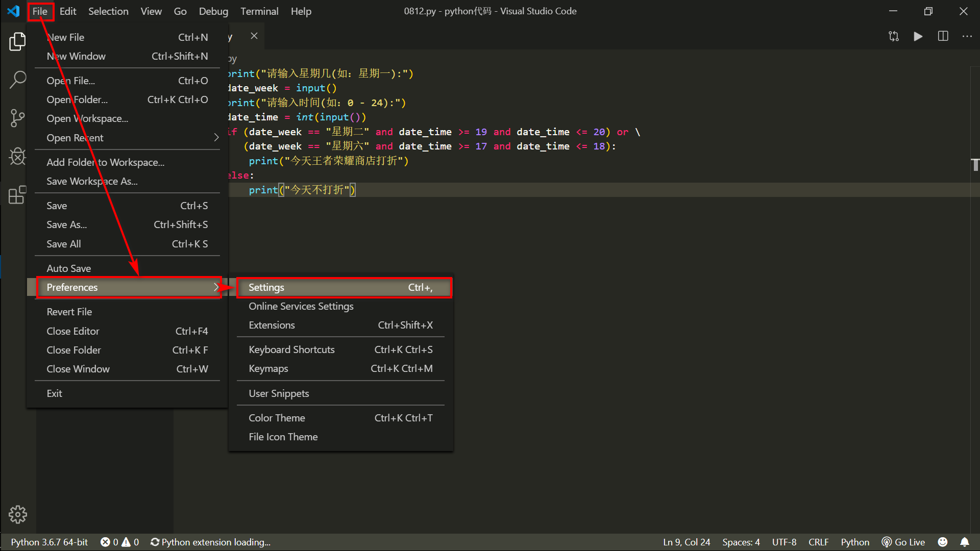Toggle Auto Save in File menu

(x=69, y=268)
